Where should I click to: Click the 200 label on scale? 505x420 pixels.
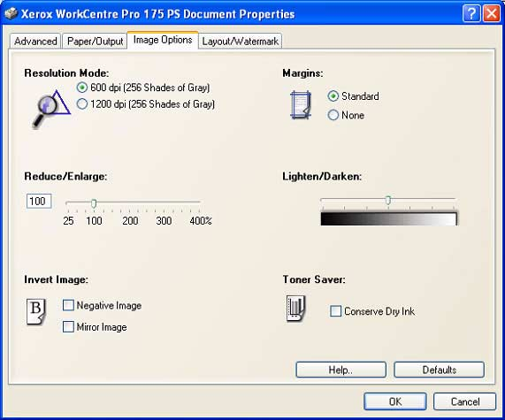pyautogui.click(x=130, y=221)
